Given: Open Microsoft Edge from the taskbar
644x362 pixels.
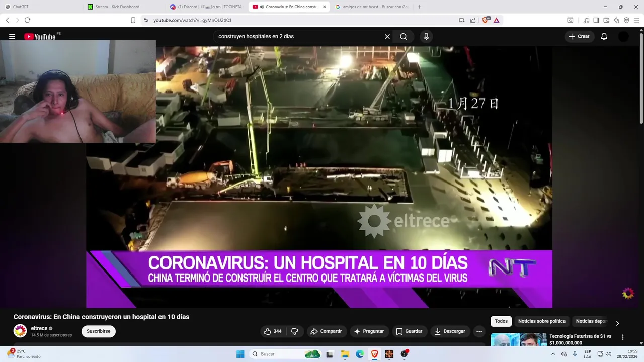Looking at the screenshot, I should coord(360,354).
